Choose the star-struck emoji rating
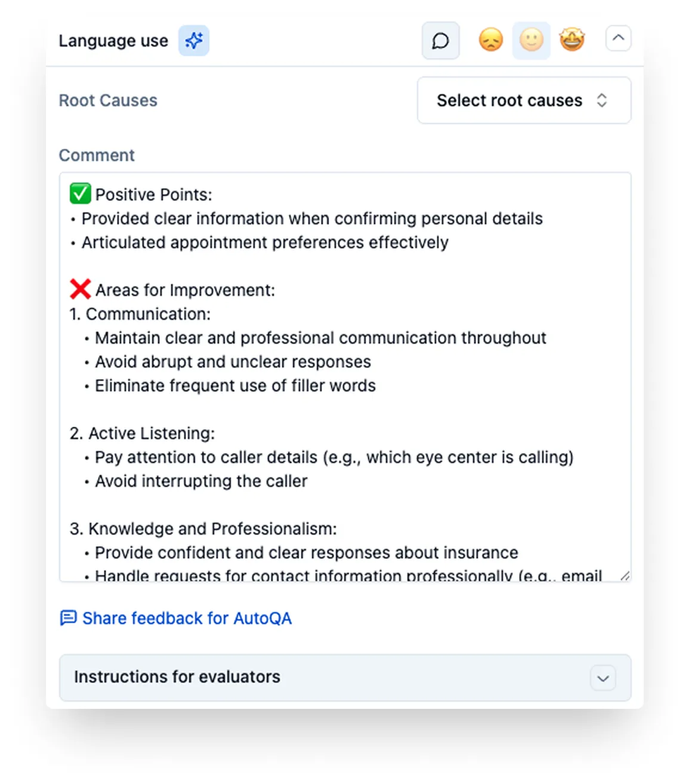 (x=572, y=41)
